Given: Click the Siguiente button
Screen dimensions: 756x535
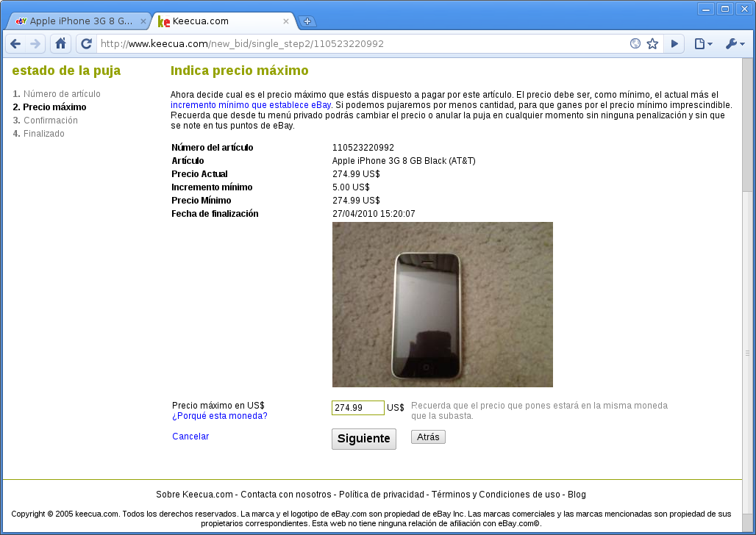Looking at the screenshot, I should coord(364,439).
